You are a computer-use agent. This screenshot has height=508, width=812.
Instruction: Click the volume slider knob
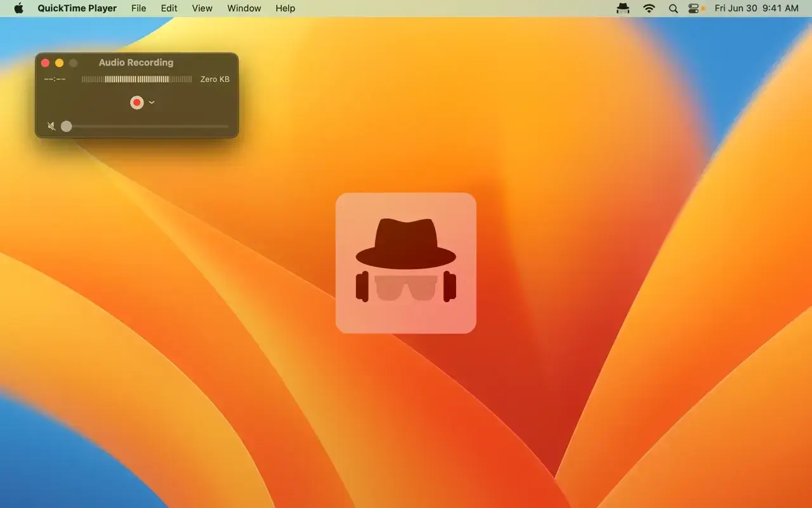(x=67, y=126)
